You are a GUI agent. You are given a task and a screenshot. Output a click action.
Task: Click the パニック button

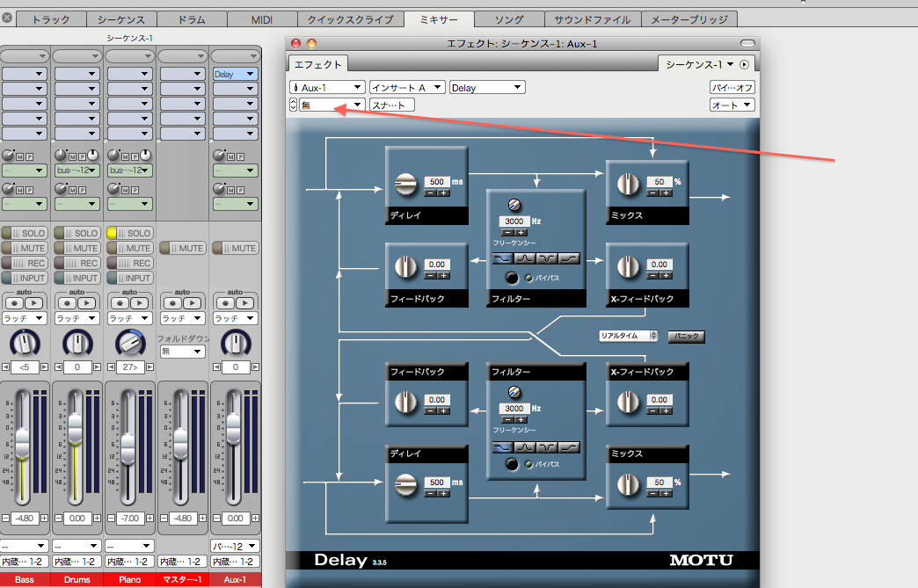click(686, 337)
